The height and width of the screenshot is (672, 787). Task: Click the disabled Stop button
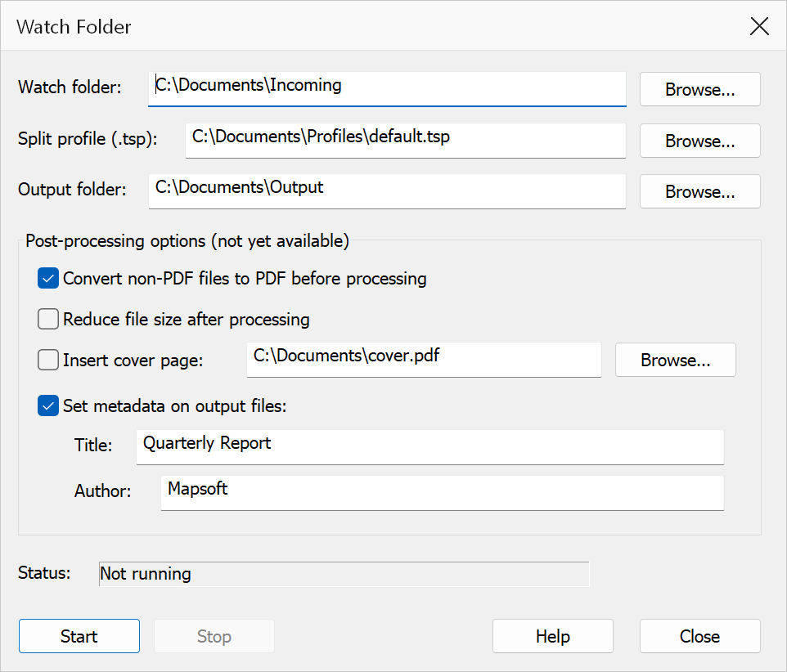pos(214,636)
